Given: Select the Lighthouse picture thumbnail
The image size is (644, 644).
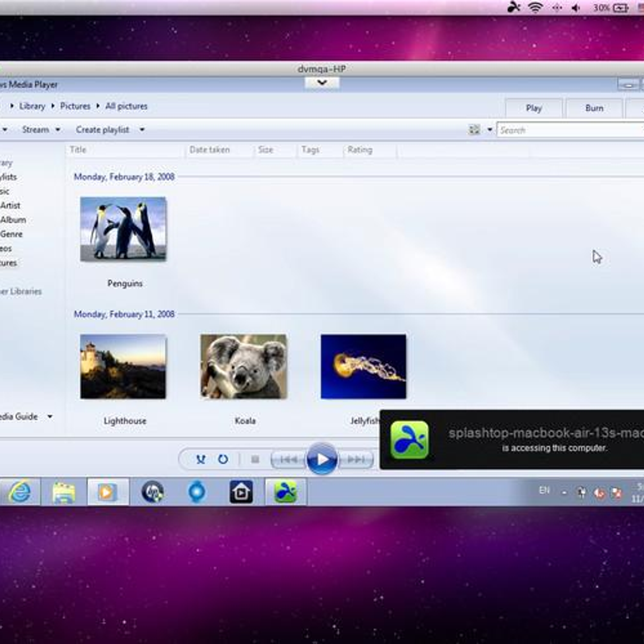Looking at the screenshot, I should (x=123, y=366).
